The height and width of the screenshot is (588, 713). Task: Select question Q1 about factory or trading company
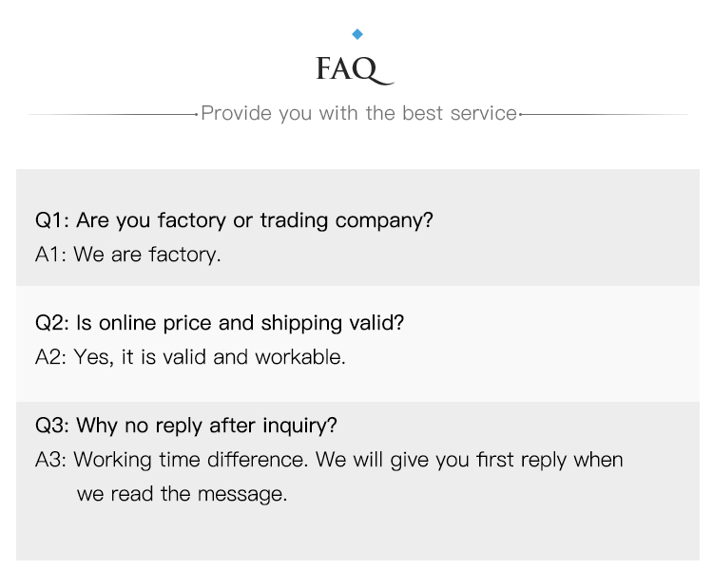234,220
